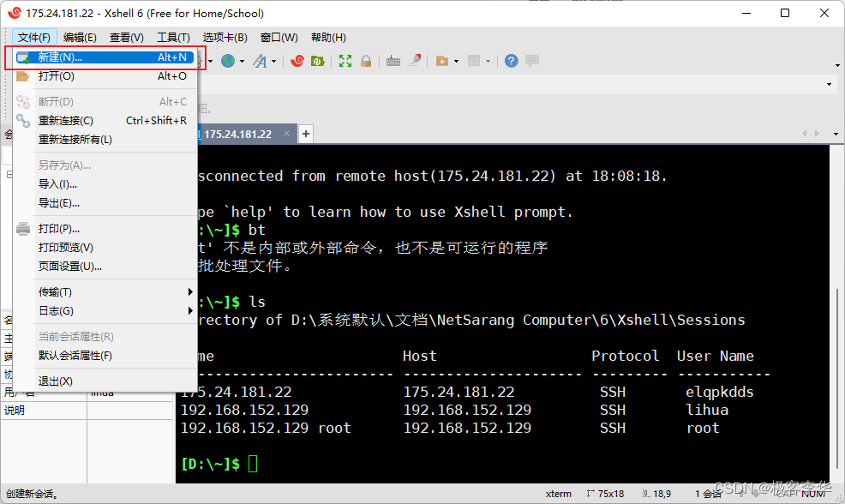Image resolution: width=845 pixels, height=504 pixels.
Task: Open the 工具(T) menu
Action: tap(173, 37)
